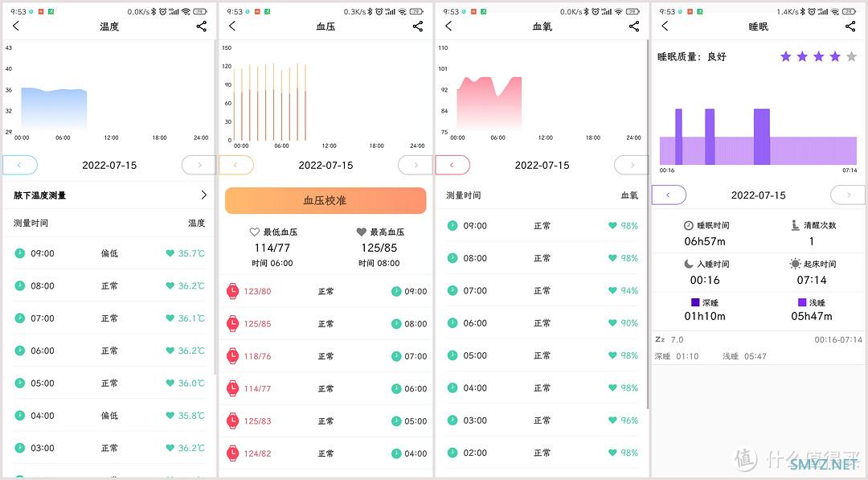Tap date 2022-07-15 on 温度 screen
This screenshot has width=868, height=480.
[x=109, y=165]
